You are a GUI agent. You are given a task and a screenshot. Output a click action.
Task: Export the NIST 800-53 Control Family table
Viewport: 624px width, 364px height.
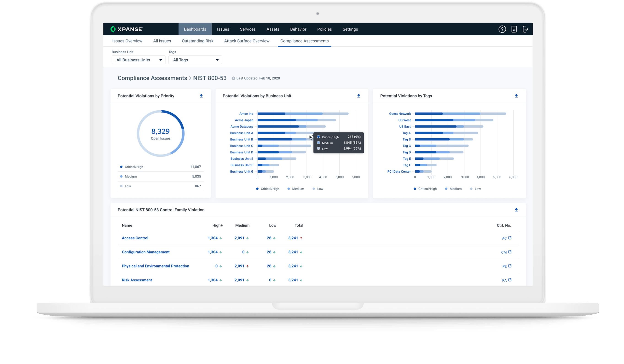[516, 210]
